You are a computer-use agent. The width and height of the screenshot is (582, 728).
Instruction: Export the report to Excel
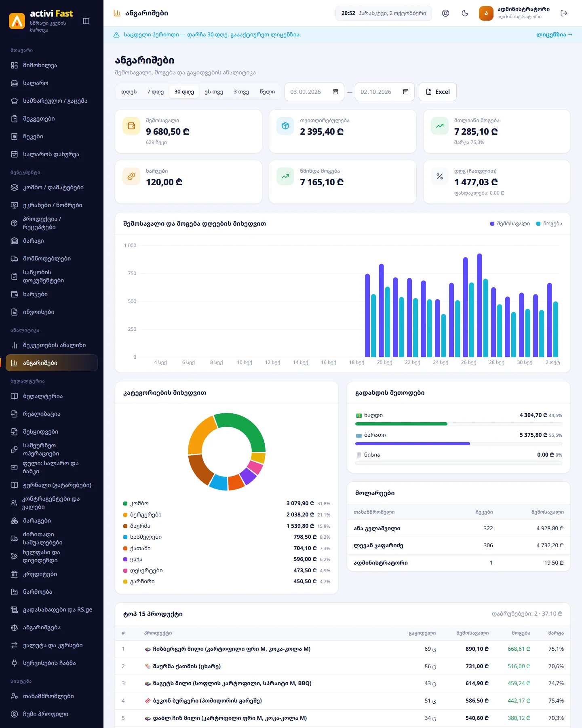click(x=438, y=92)
